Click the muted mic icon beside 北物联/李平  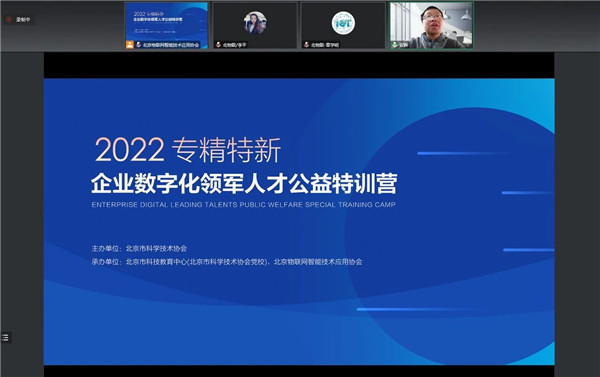tap(218, 45)
